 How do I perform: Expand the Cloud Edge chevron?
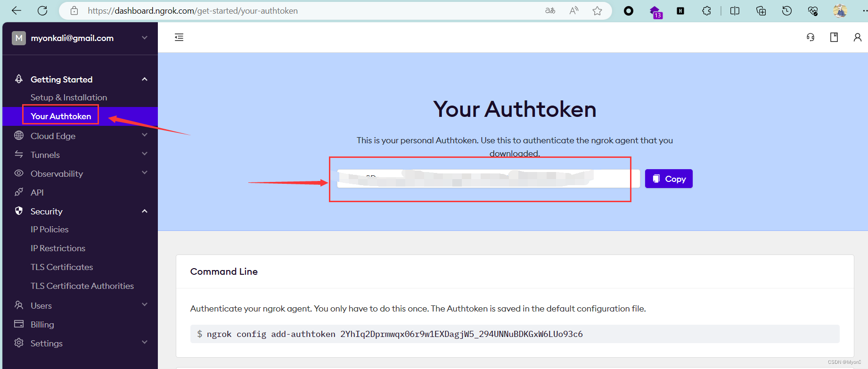[145, 135]
